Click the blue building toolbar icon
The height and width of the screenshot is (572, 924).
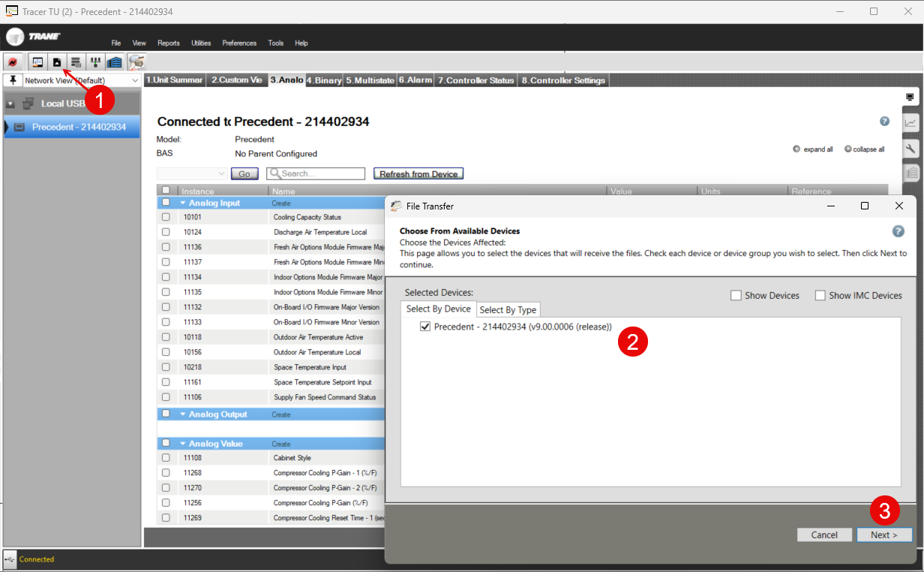click(x=114, y=62)
